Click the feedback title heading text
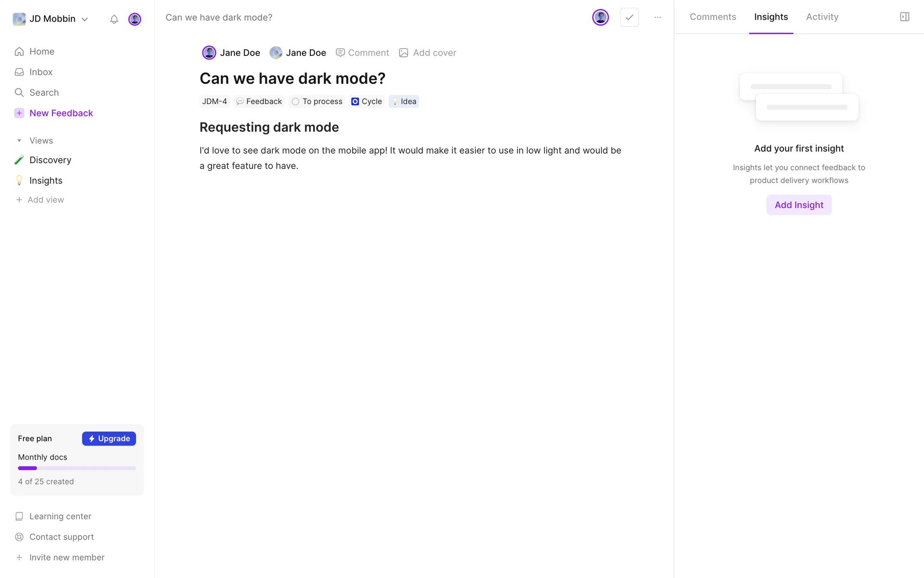 pos(292,79)
